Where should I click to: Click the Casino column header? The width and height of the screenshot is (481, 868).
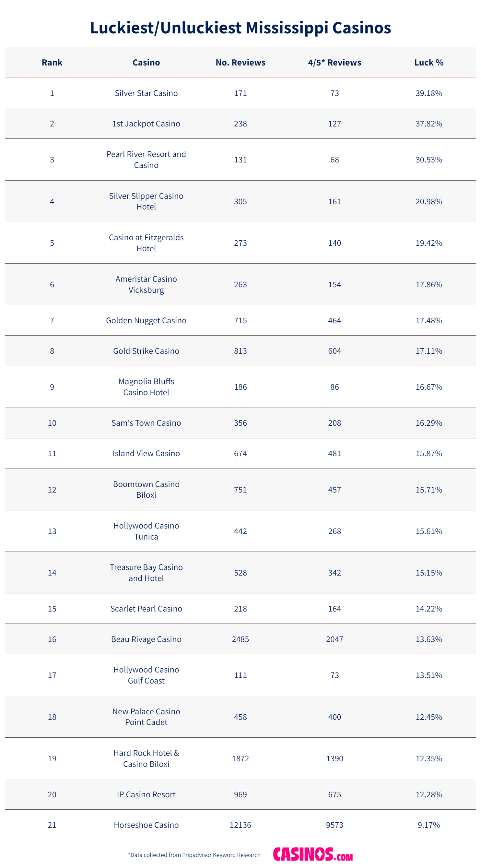[146, 62]
